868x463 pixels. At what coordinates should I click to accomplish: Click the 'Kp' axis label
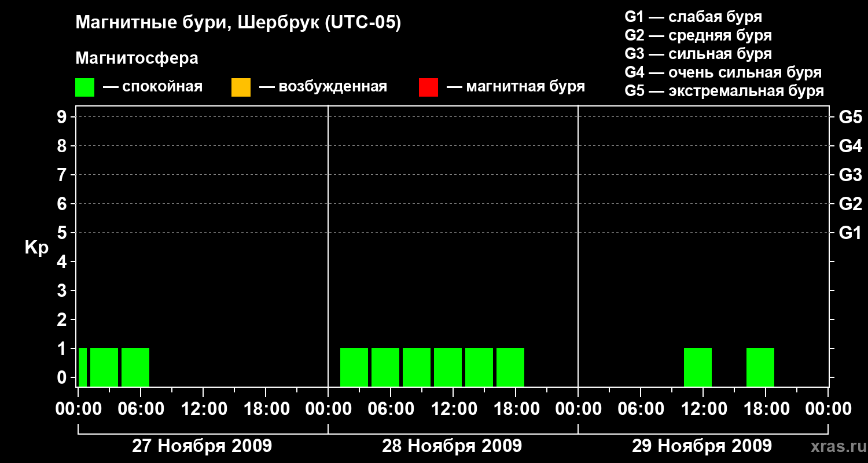[x=36, y=248]
